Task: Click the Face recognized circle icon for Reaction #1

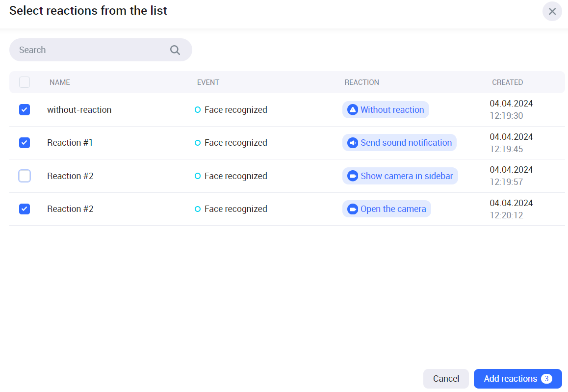Action: [198, 143]
